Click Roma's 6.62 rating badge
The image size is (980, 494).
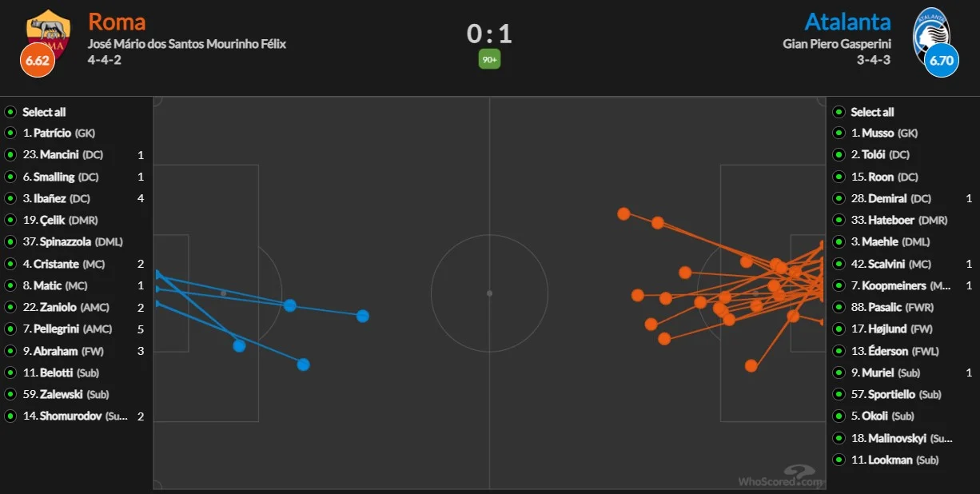click(38, 60)
